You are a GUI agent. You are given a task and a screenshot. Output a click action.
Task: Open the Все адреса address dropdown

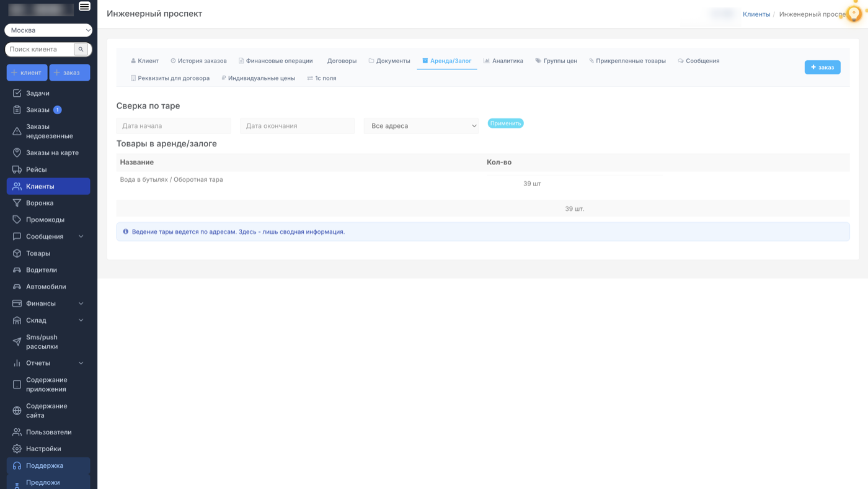421,126
